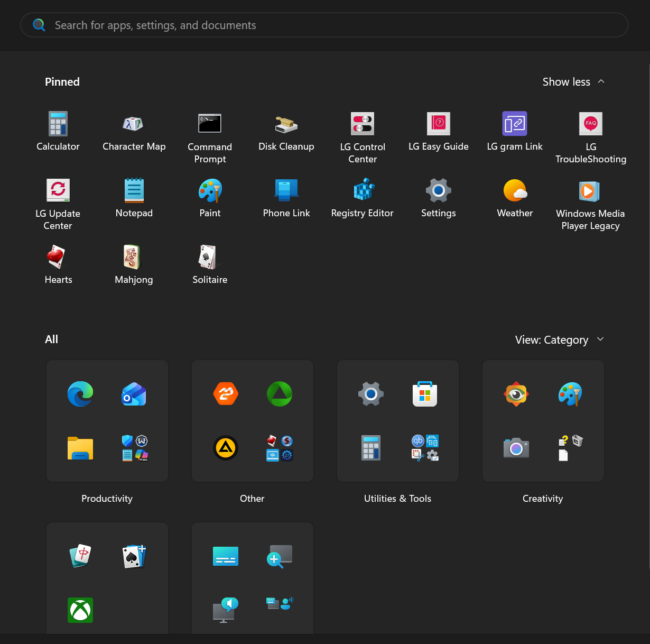Open Settings in the Pinned section
Viewport: 650px width, 644px height.
pyautogui.click(x=439, y=198)
